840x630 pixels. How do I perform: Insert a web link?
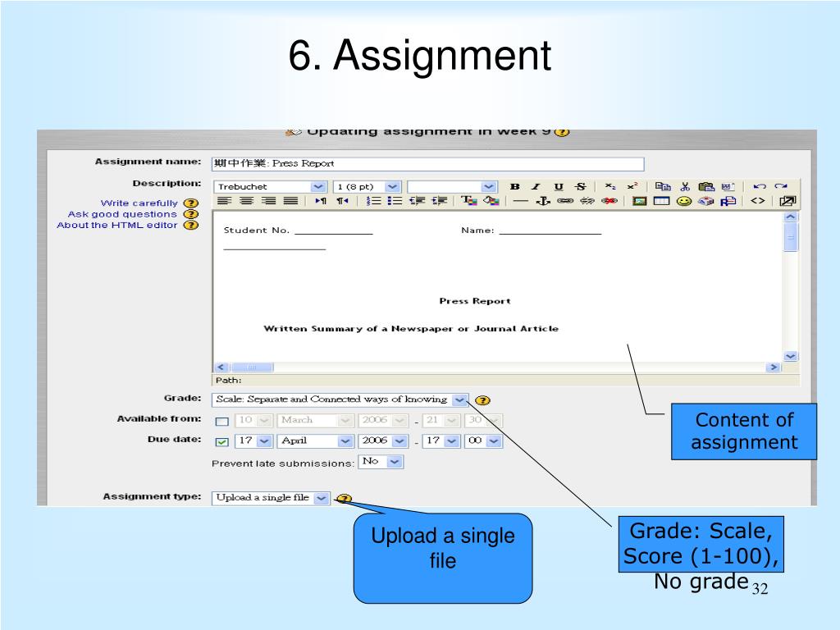[564, 201]
